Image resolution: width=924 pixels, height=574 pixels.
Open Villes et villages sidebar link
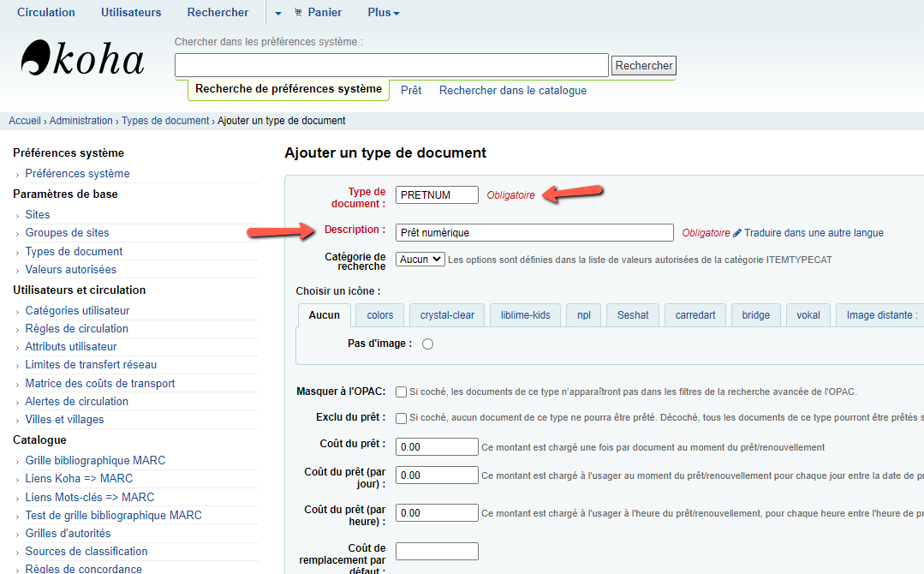(64, 420)
